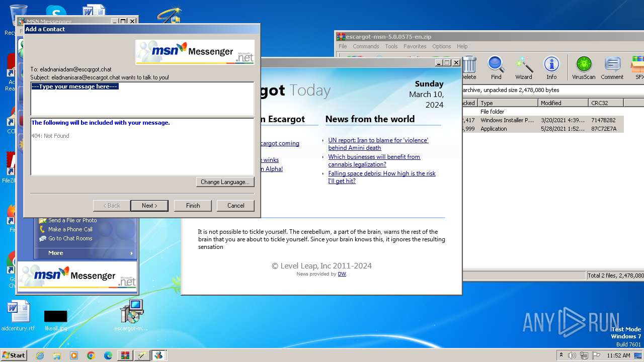Open Internet Explorer from taskbar
644x362 pixels.
pos(40,355)
